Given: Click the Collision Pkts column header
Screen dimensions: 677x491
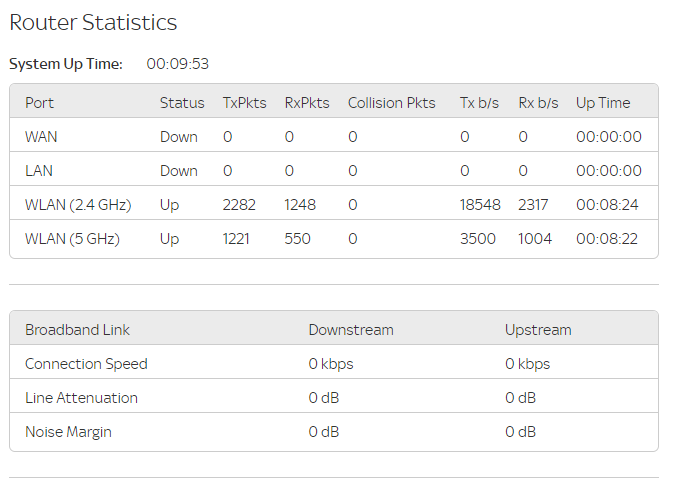Looking at the screenshot, I should pos(392,103).
